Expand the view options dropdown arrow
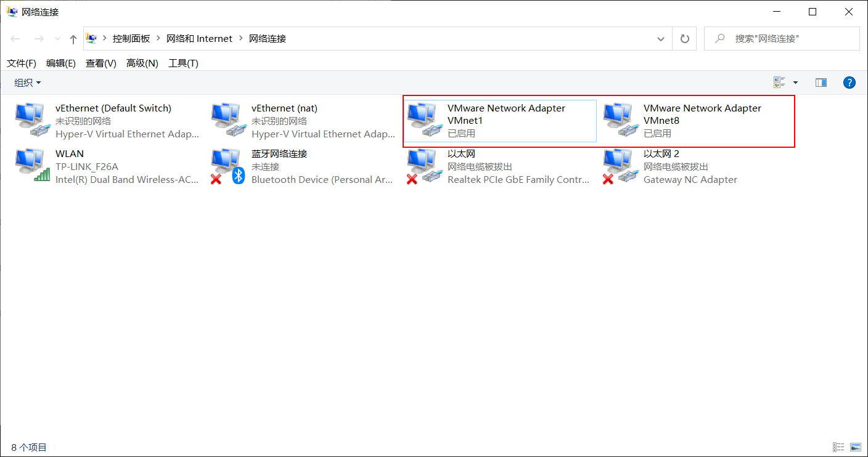Viewport: 868px width, 457px height. (x=795, y=83)
